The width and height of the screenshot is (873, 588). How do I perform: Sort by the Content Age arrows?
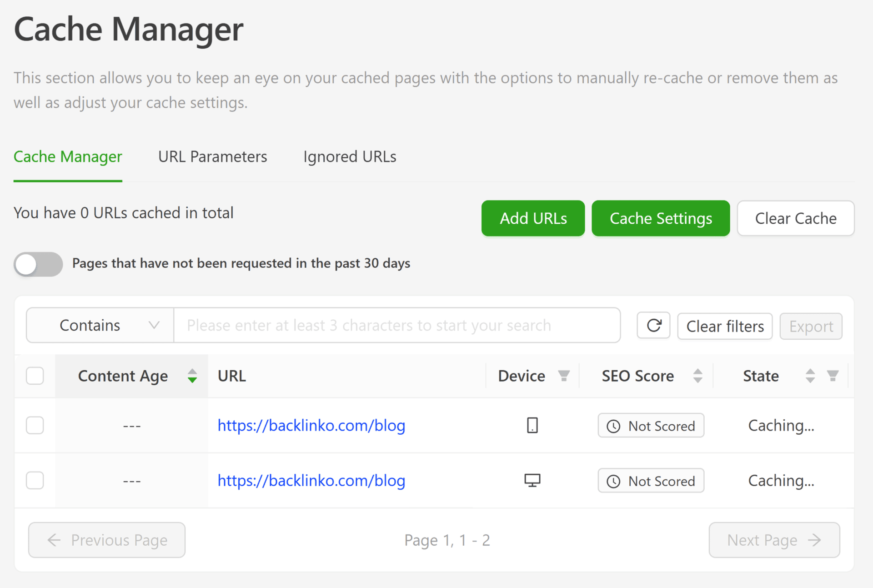(192, 376)
